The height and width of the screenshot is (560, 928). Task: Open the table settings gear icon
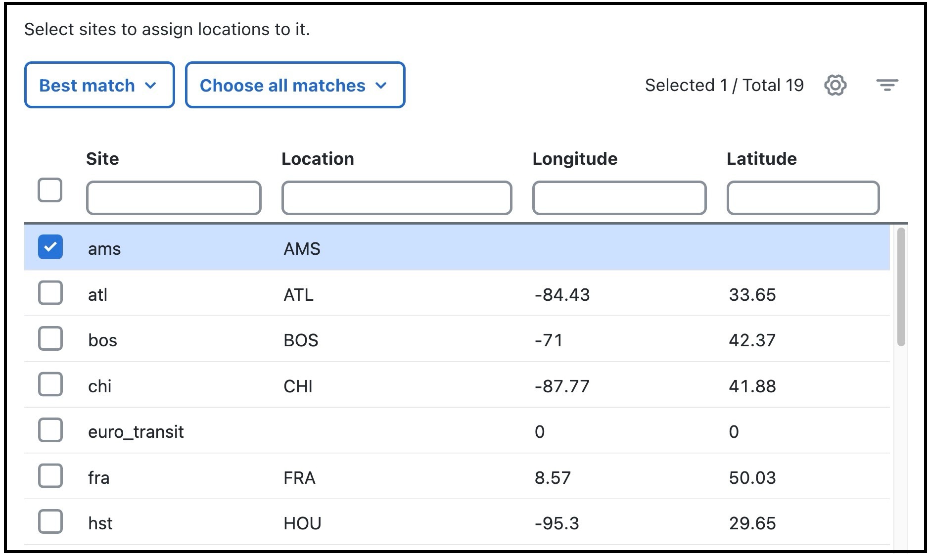pos(835,85)
